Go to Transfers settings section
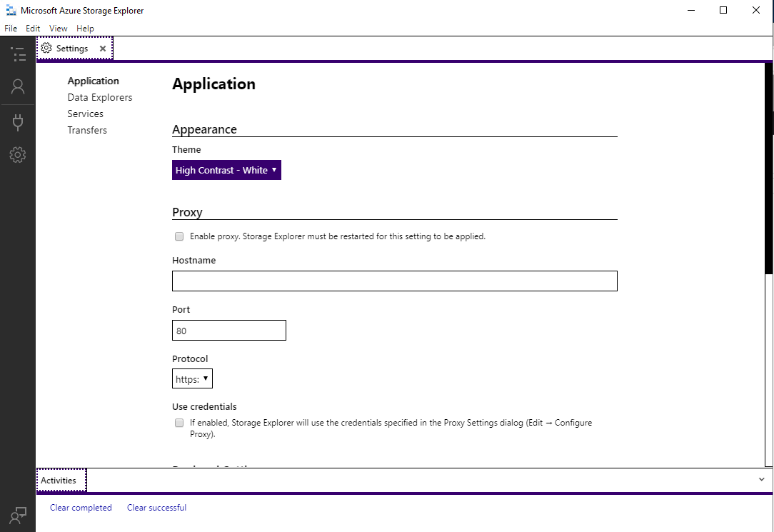 [87, 130]
